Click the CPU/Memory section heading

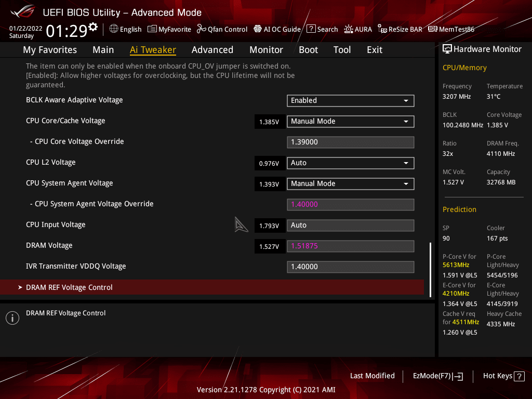pos(464,68)
